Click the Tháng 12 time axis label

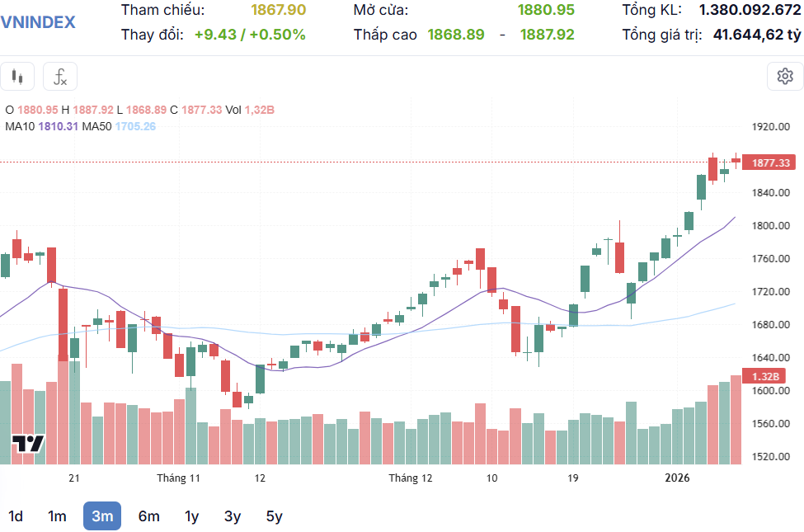pyautogui.click(x=411, y=478)
